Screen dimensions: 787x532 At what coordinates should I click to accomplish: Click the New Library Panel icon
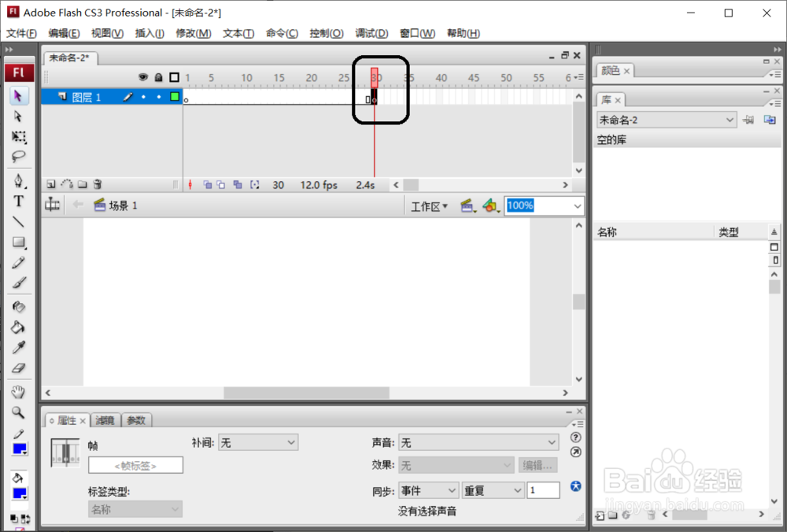[770, 120]
